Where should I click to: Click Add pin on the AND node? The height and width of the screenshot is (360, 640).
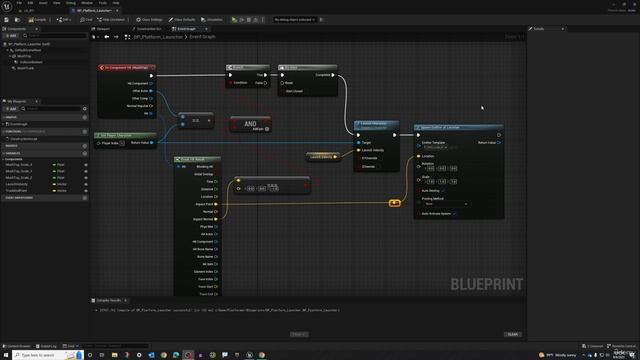tap(260, 129)
